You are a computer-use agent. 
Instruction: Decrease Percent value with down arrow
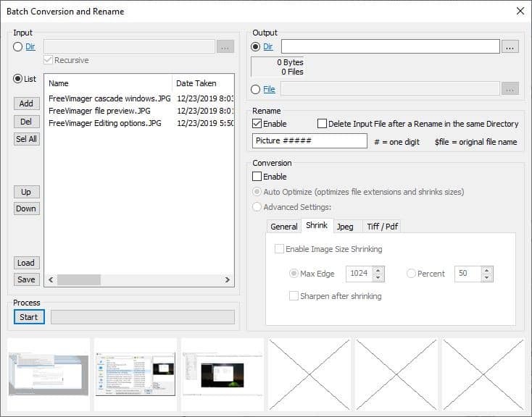click(486, 278)
